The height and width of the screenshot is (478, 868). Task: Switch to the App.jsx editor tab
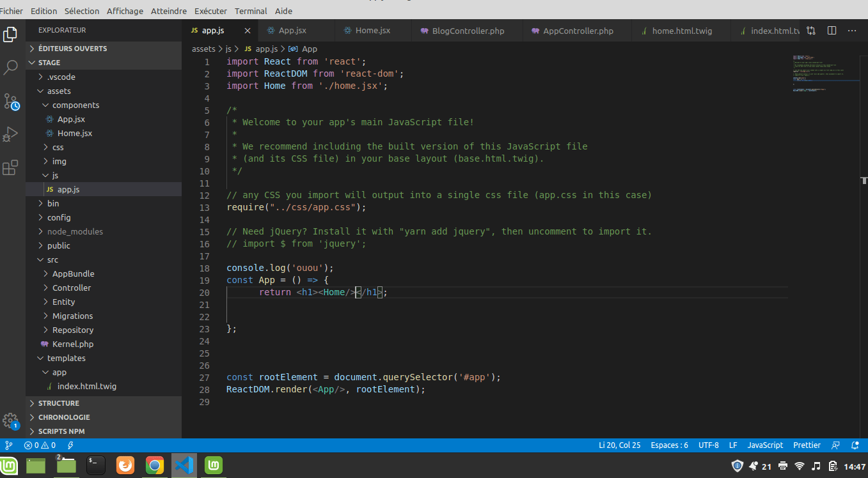pos(296,31)
